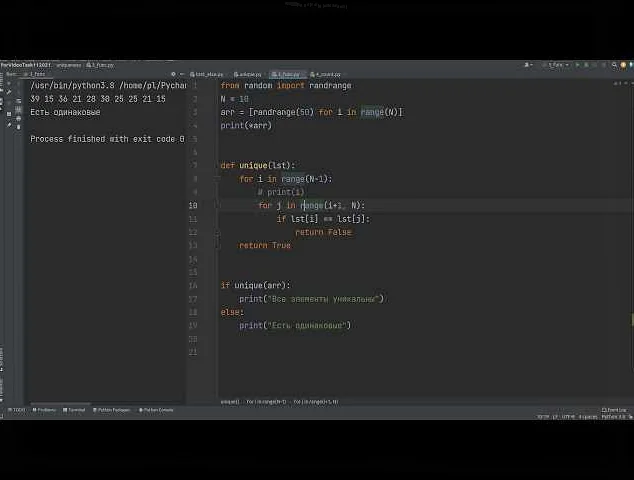Click the project name in navigation bar
This screenshot has width=634, height=480.
click(x=25, y=65)
